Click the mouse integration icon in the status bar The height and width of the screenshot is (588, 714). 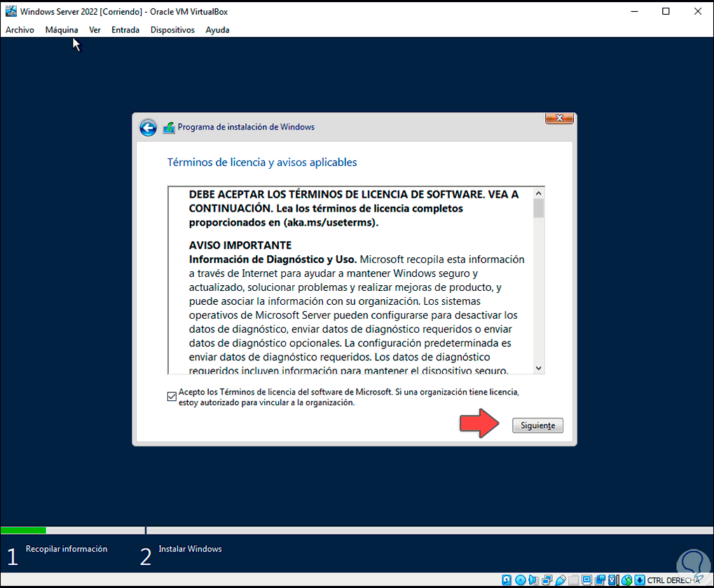coord(627,580)
